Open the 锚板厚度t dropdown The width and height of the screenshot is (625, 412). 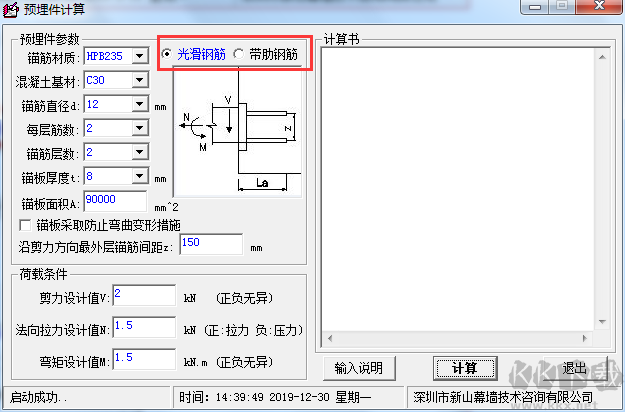pyautogui.click(x=140, y=176)
